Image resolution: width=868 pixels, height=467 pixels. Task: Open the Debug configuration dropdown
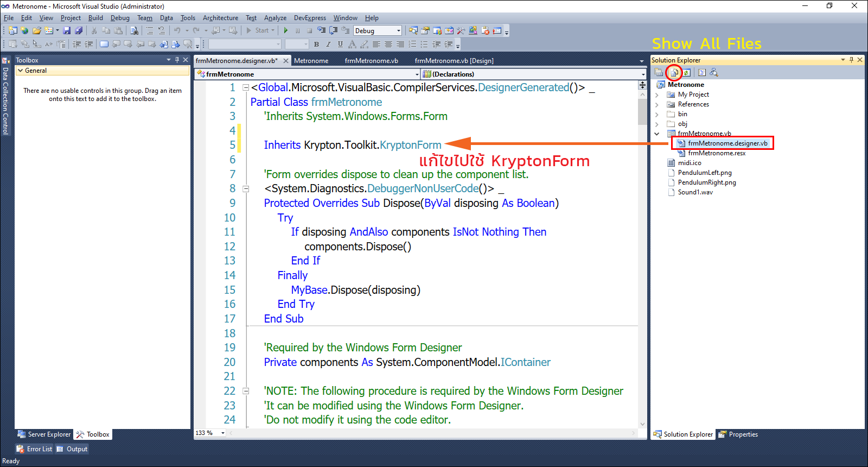399,31
